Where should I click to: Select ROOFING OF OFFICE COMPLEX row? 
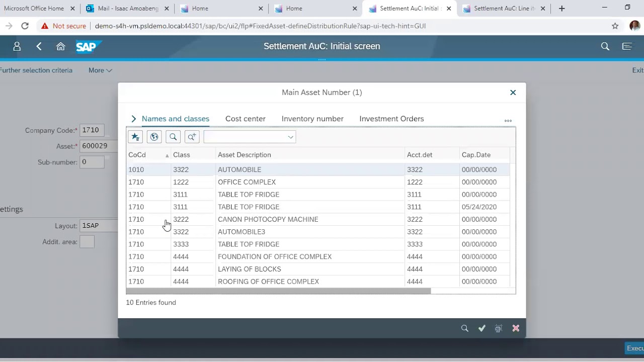click(318, 282)
